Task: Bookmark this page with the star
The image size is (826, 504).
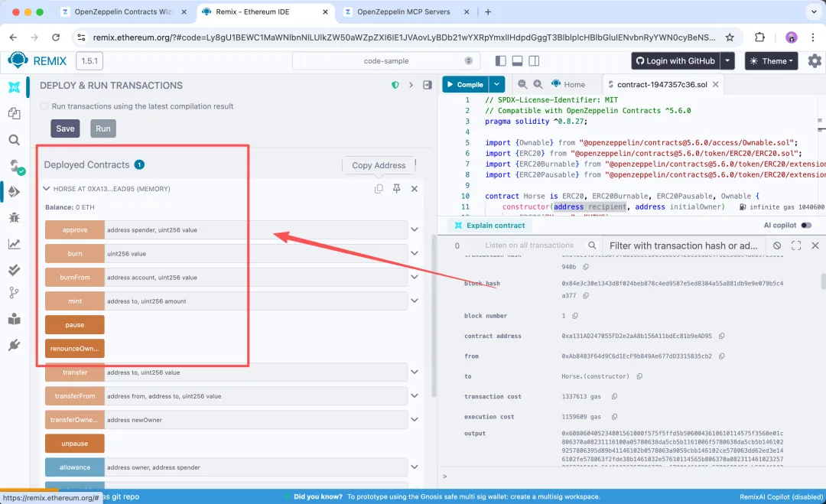Action: (730, 37)
